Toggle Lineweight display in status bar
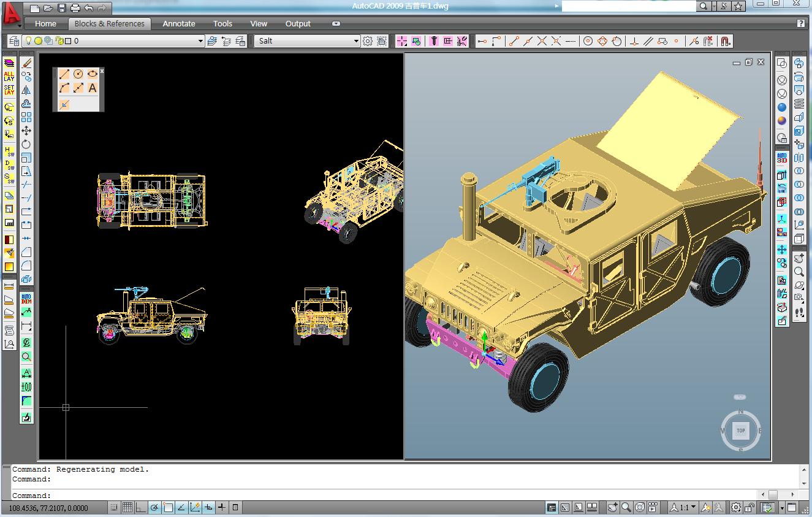Viewport: 812px width, 517px height. (222, 507)
